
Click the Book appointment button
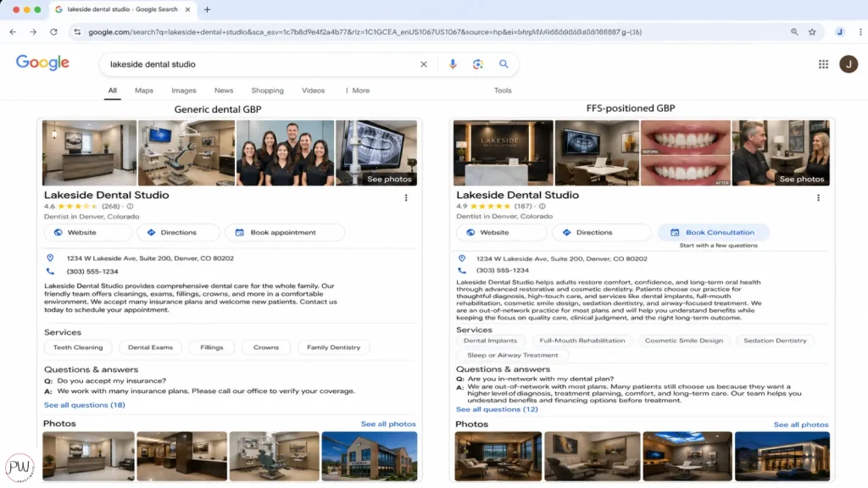click(284, 232)
